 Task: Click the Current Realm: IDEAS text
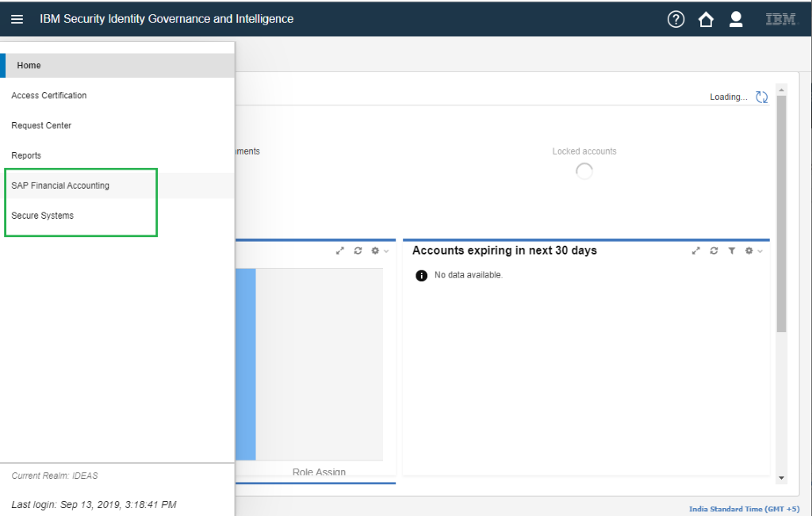pos(55,476)
